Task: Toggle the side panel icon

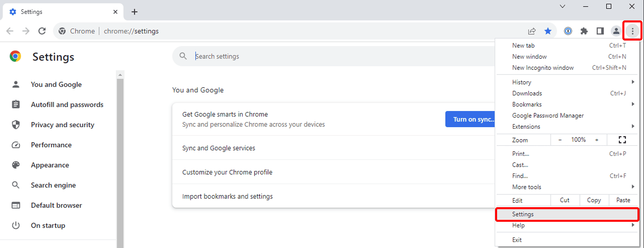Action: tap(600, 31)
